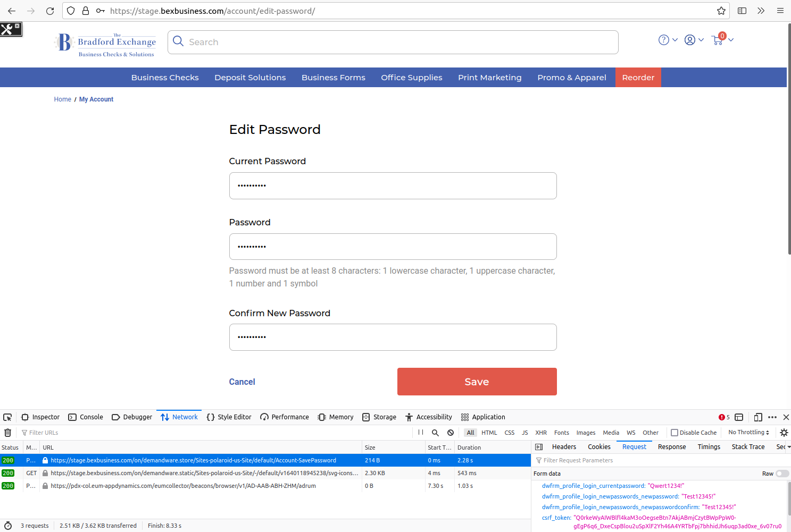
Task: Reload the page with the refresh icon
Action: pyautogui.click(x=50, y=11)
